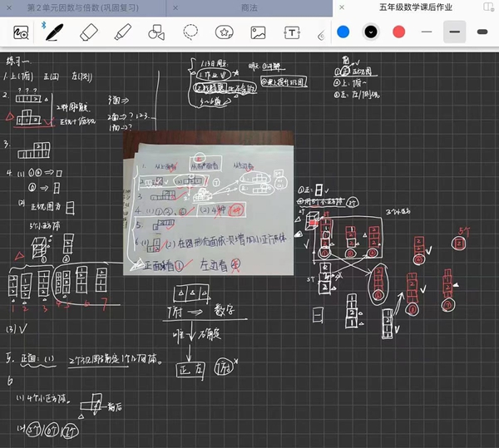Choose the red pen color
This screenshot has width=499, height=448.
coord(398,32)
